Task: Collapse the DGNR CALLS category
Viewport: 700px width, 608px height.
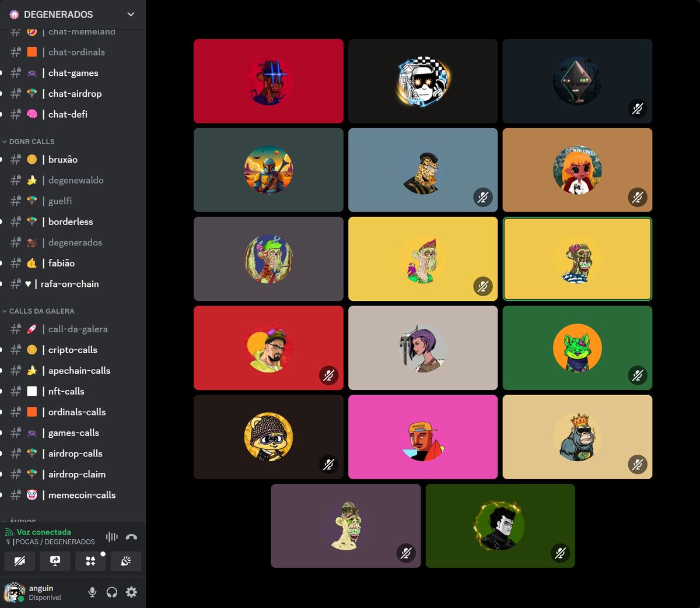Action: pos(32,142)
